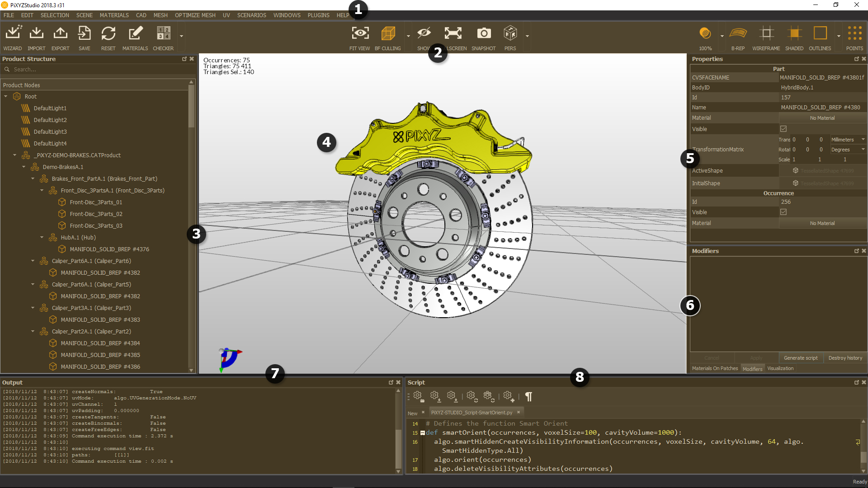Collapse the Demo-BrakesA.1 node
This screenshot has height=488, width=868.
point(24,167)
